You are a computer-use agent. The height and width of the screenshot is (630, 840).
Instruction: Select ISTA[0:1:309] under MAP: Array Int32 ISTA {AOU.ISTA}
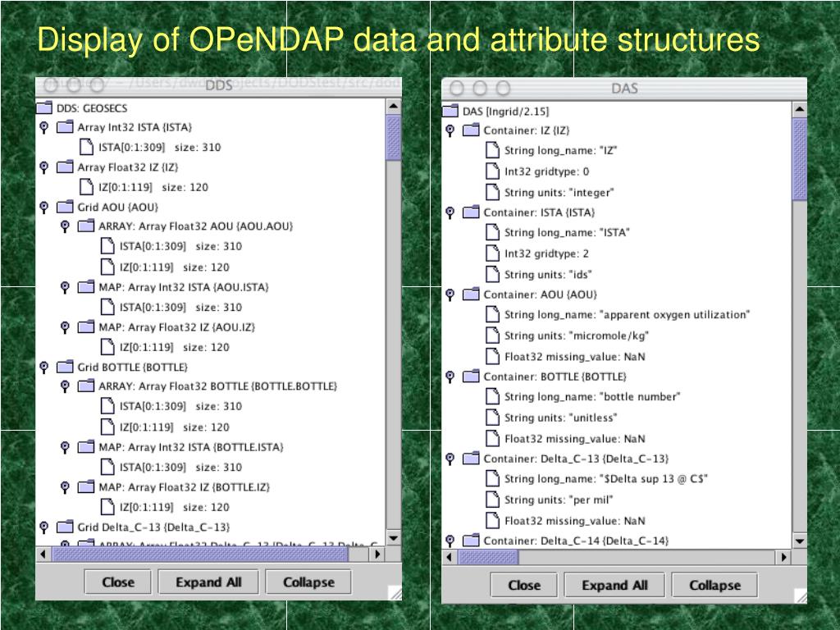180,307
